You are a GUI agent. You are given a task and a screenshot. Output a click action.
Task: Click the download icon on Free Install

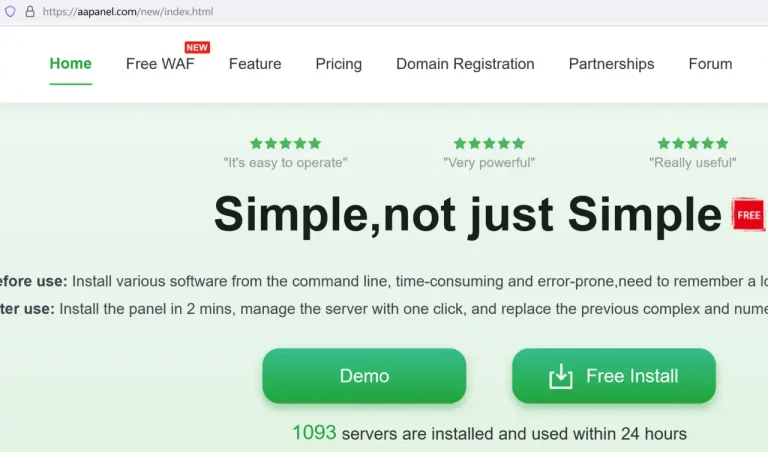point(561,376)
